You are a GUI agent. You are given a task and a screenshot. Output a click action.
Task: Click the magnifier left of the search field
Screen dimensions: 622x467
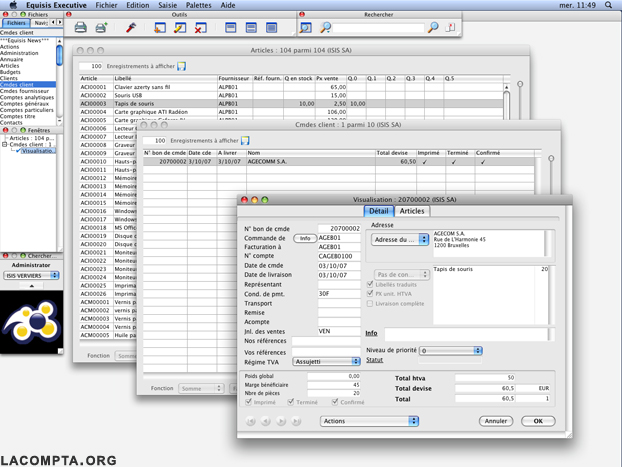(326, 27)
